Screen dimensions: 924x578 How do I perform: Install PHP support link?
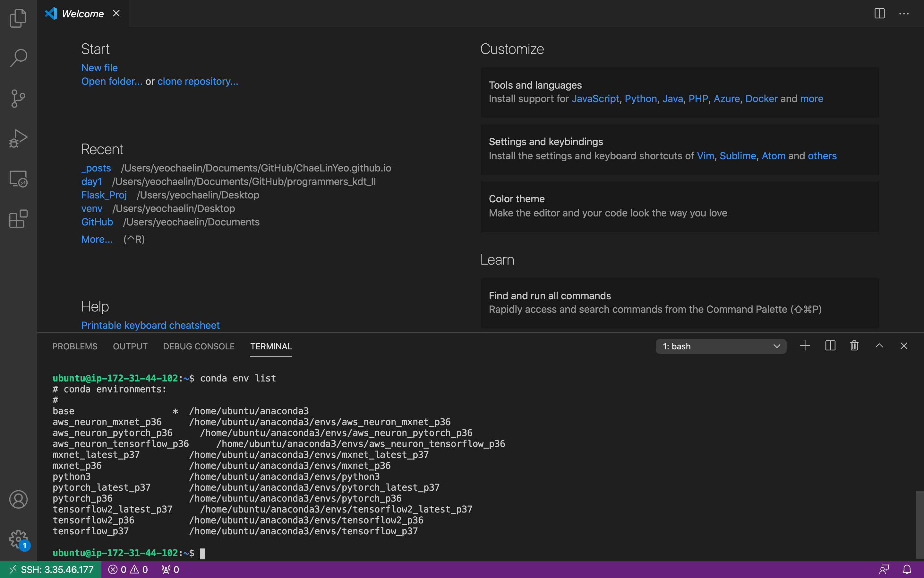coord(698,99)
